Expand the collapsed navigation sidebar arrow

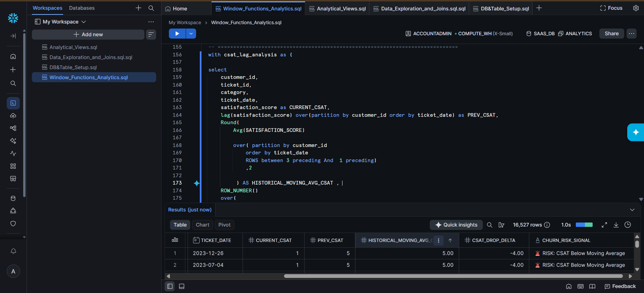13,36
